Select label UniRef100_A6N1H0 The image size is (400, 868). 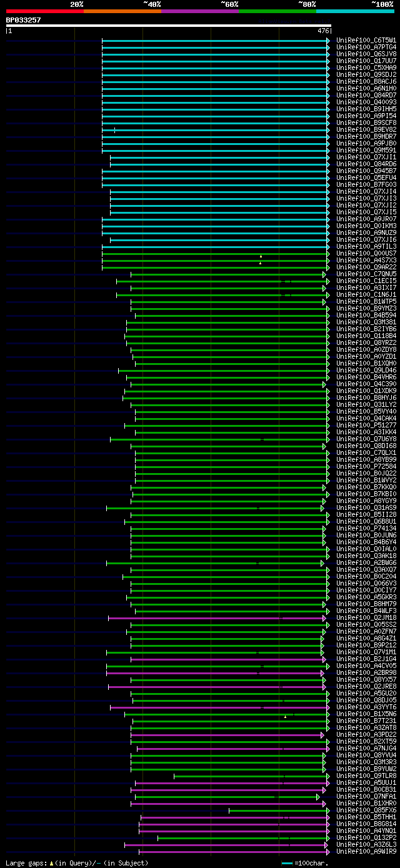366,88
